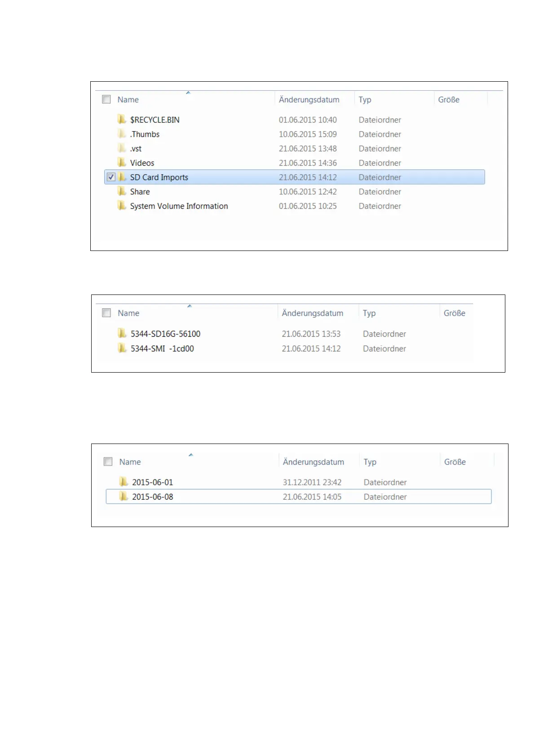
Task: Uncheck the SD Card Imports row checkbox
Action: (111, 177)
